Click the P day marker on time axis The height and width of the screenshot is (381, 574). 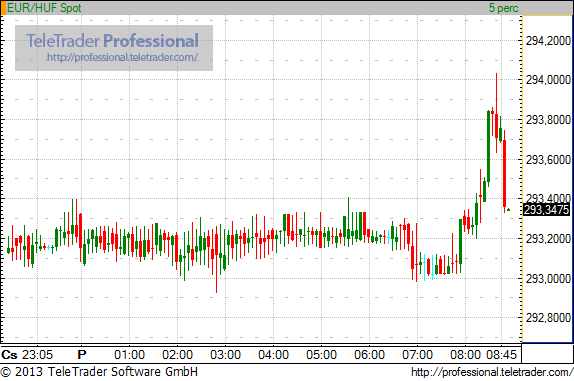tap(82, 355)
